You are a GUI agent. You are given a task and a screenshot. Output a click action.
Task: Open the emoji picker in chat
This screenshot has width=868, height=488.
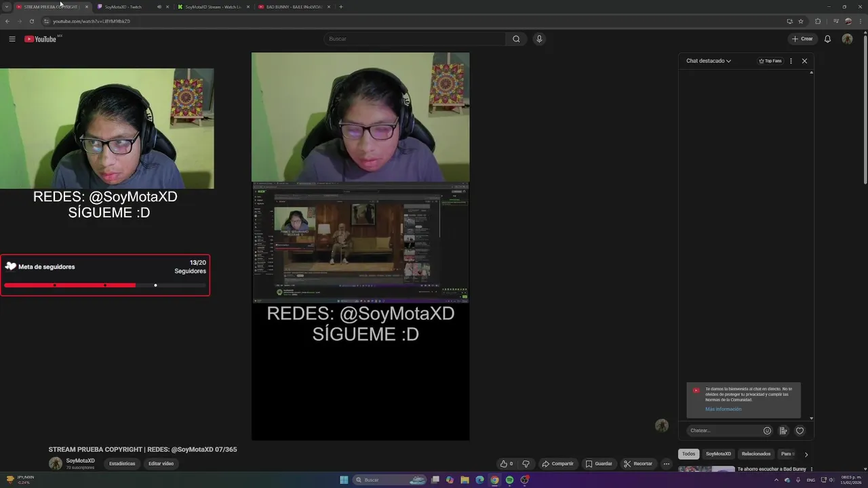point(767,430)
